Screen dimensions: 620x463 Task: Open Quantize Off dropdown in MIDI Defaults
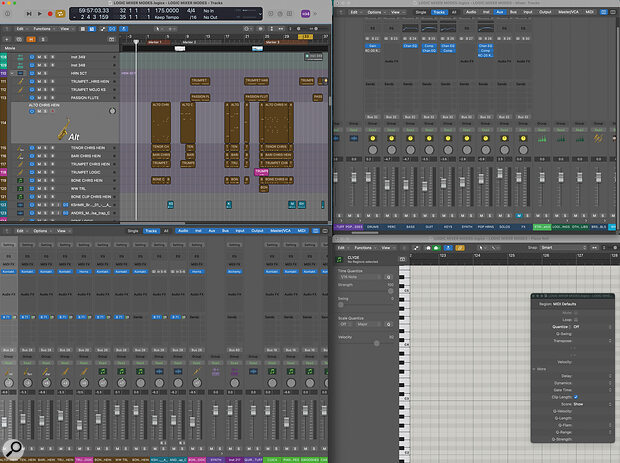pos(592,327)
